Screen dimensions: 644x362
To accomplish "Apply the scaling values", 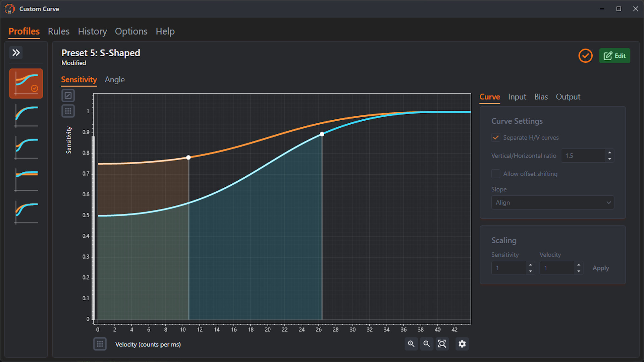I will tap(600, 268).
